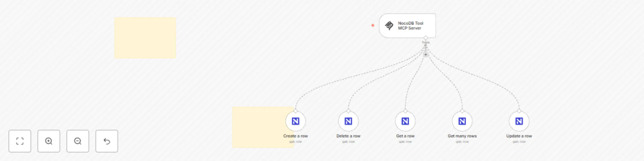Click the Tools diamond connector on MCP Server
The height and width of the screenshot is (161, 644).
tap(426, 38)
